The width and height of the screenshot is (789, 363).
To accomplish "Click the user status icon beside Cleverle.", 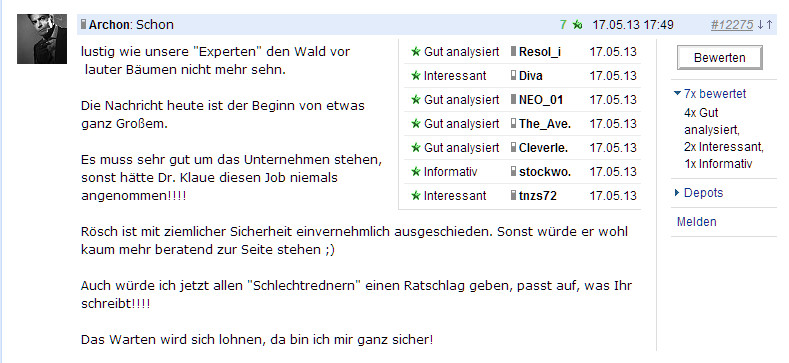I will [x=513, y=148].
